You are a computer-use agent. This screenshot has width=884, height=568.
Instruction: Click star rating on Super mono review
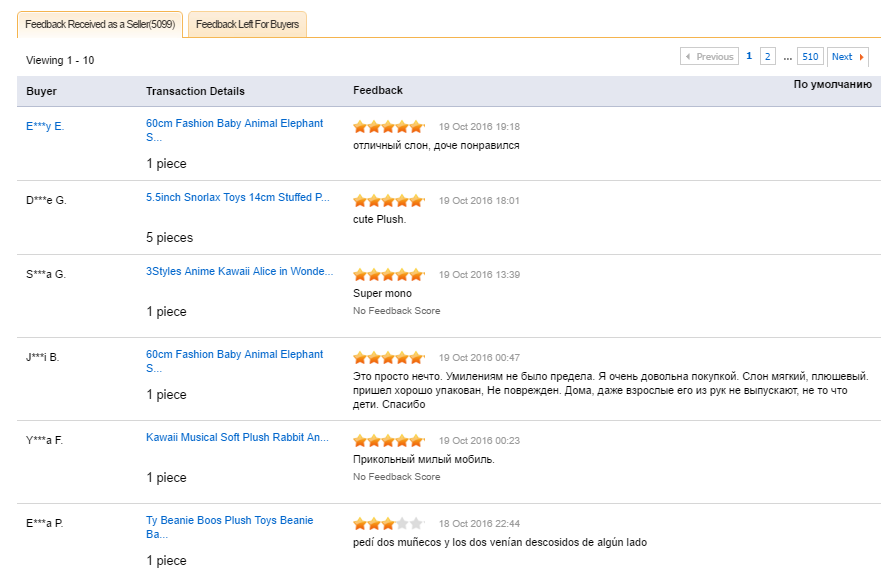pos(389,275)
